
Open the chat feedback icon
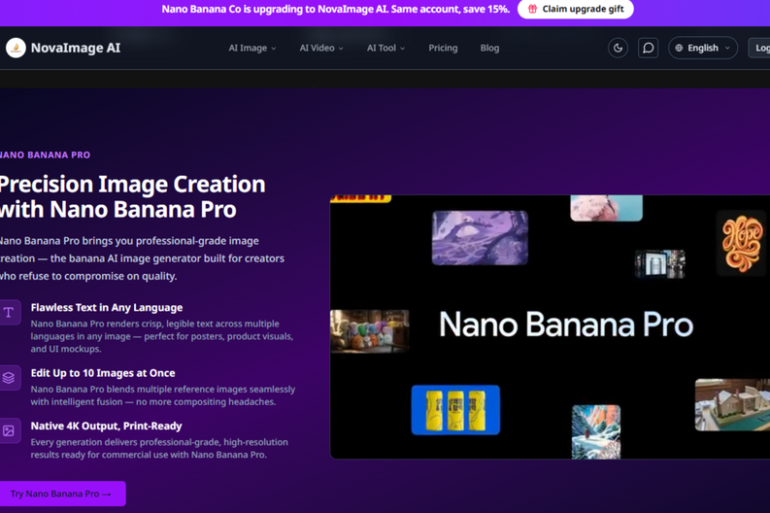click(648, 48)
